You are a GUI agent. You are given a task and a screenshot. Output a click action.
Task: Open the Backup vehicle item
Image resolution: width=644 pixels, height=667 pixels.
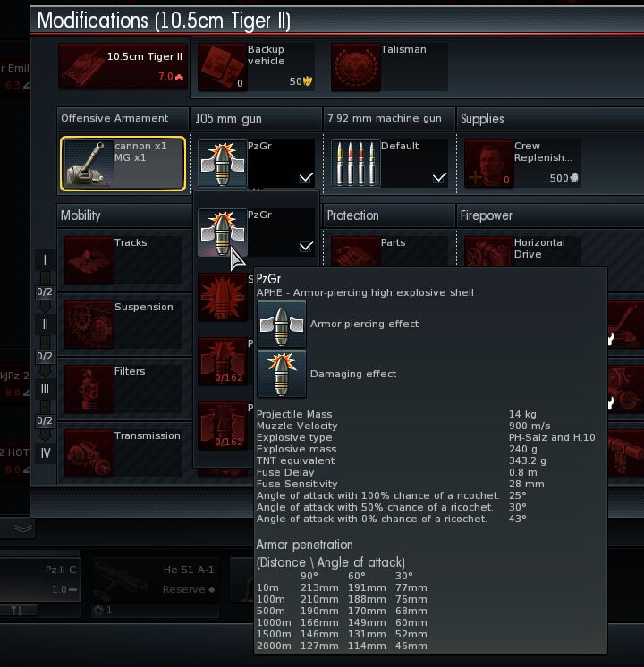pos(256,67)
